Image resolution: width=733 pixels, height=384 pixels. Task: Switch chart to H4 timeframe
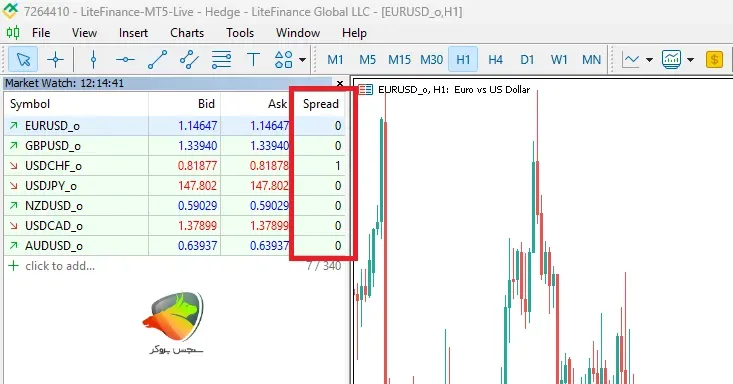point(495,59)
